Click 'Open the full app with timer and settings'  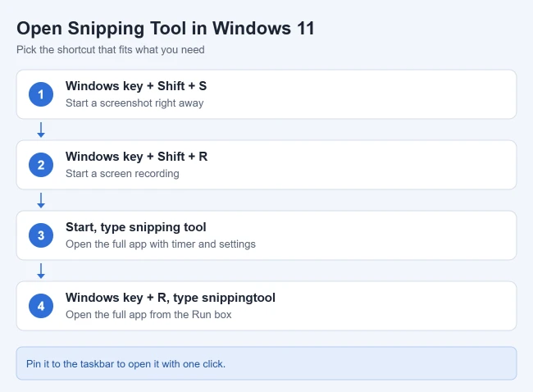[x=161, y=244]
